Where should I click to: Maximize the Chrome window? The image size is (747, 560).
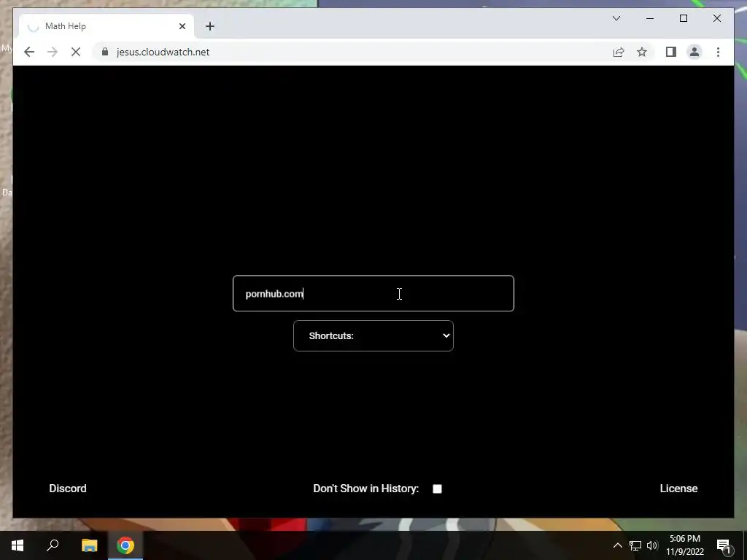tap(684, 18)
